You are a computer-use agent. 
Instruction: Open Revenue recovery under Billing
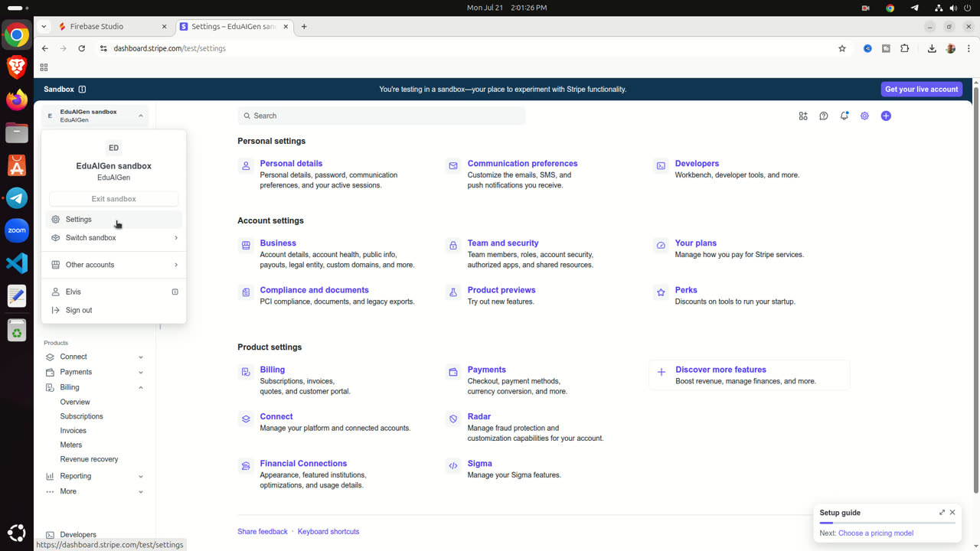click(89, 459)
